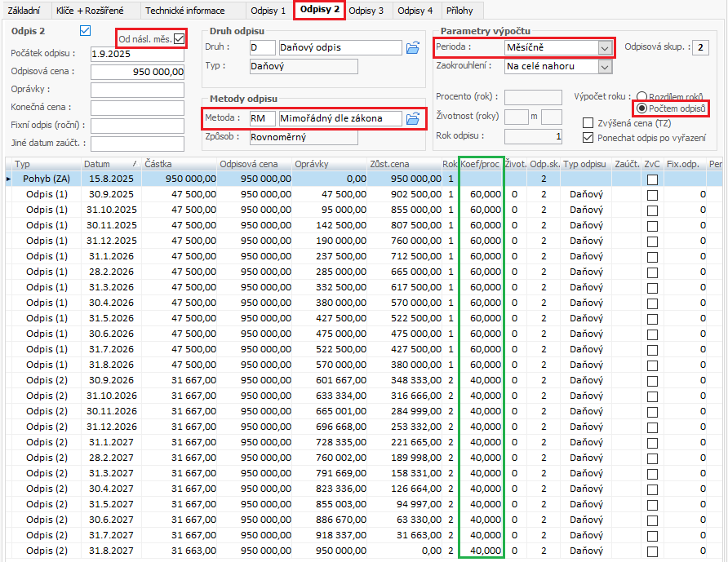
Task: Click the Odpis (2) row dated 30.9.2026
Action: (x=365, y=381)
